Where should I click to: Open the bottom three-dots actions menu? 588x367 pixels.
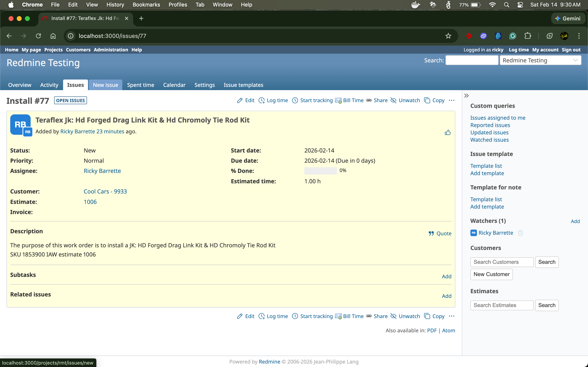(451, 316)
